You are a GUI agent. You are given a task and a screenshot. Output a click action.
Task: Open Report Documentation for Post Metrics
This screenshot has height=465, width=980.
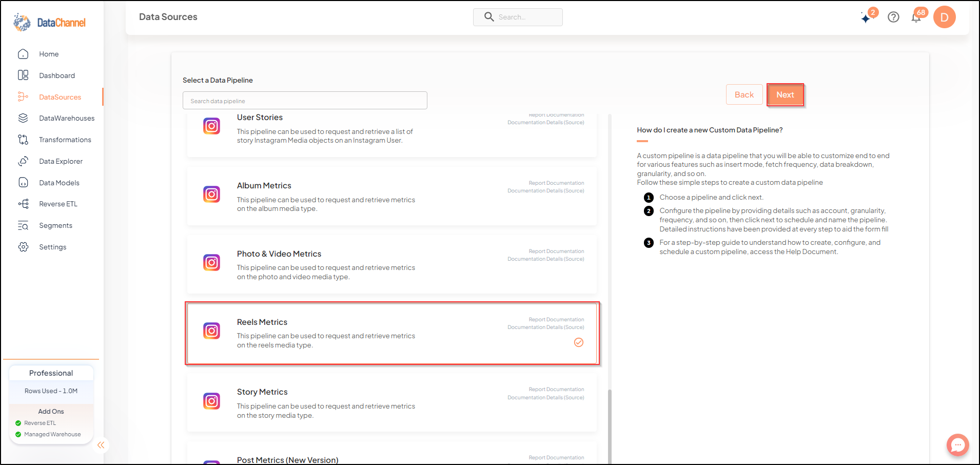556,457
